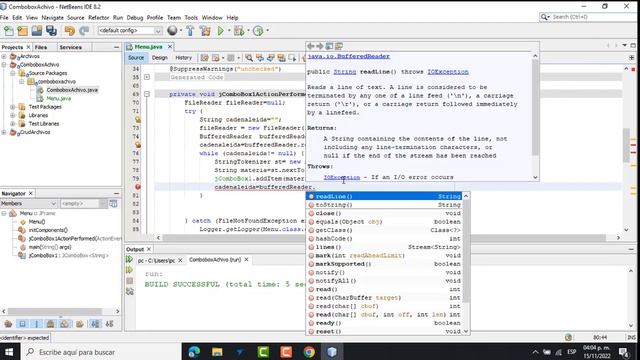
Task: Toggle Sort by Source in Navigator
Action: click(109, 324)
